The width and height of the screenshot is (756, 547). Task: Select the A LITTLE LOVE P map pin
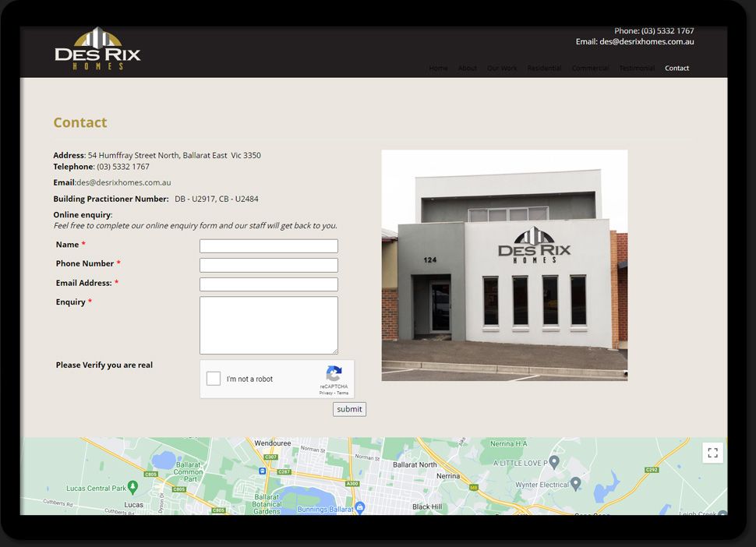[554, 462]
